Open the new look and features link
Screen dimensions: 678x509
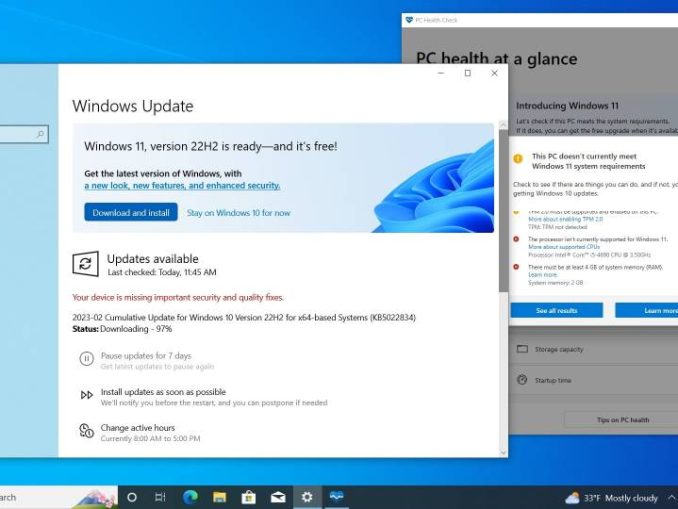tap(182, 186)
